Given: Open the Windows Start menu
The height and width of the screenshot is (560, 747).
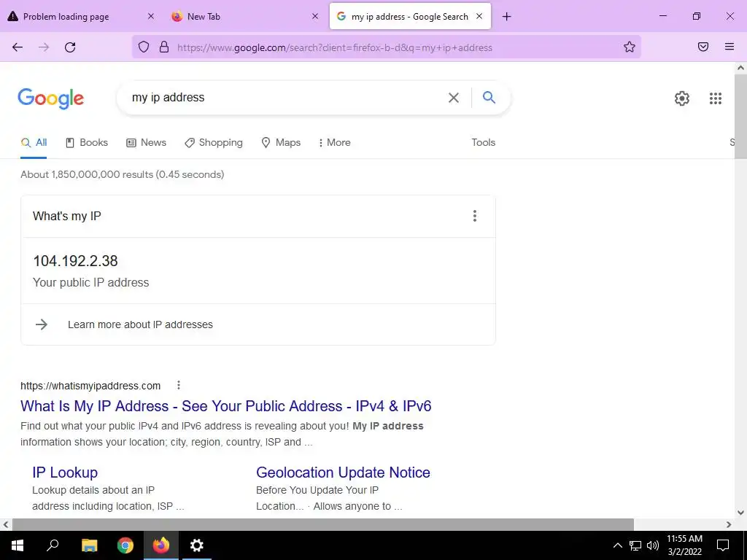Looking at the screenshot, I should [x=18, y=545].
